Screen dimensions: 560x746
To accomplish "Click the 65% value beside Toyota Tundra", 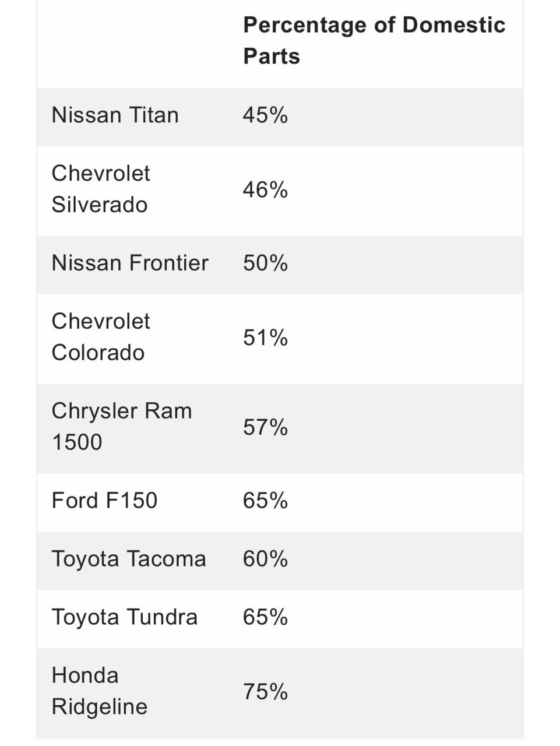I will pos(265,617).
